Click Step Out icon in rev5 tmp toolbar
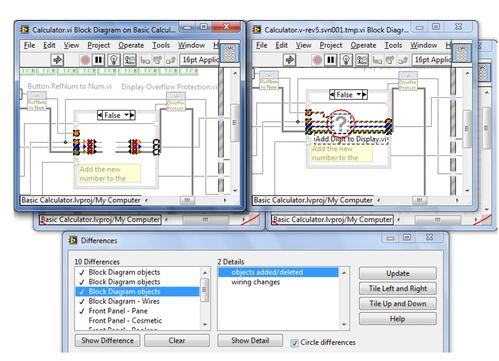Screen dimensions: 499x361 403,60
